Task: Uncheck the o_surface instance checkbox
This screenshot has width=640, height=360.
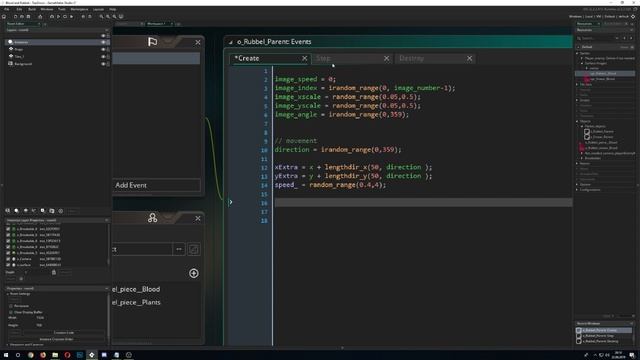Action: pos(8,264)
